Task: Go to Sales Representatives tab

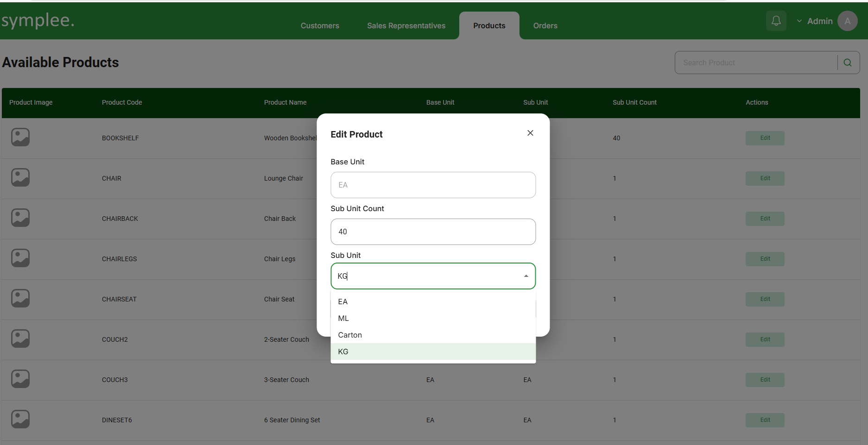Action: (406, 26)
